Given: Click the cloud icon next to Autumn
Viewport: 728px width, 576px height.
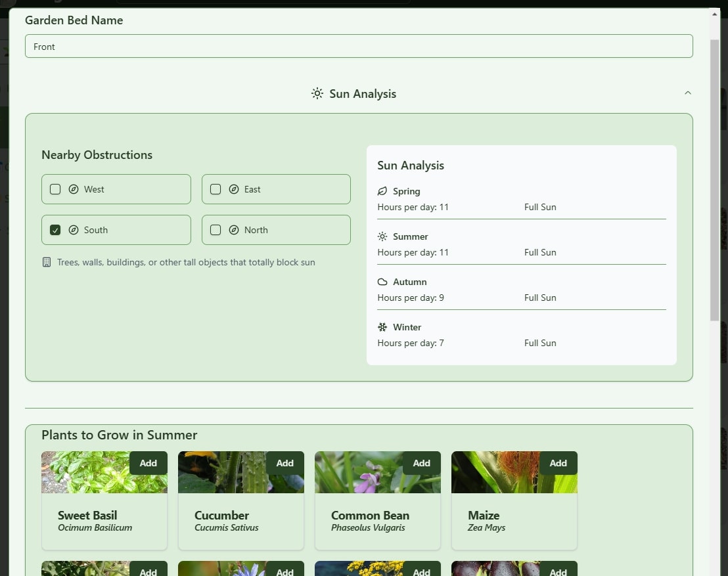Looking at the screenshot, I should point(382,282).
